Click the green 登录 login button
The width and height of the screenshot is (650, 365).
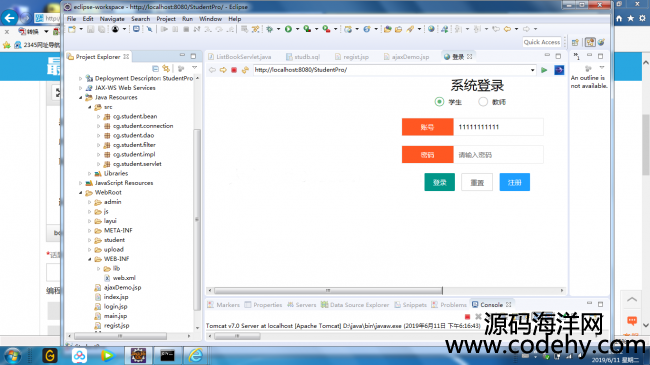tap(439, 182)
